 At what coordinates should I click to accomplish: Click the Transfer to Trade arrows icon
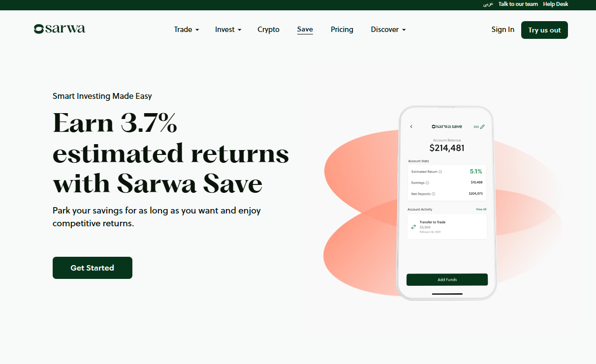(413, 227)
